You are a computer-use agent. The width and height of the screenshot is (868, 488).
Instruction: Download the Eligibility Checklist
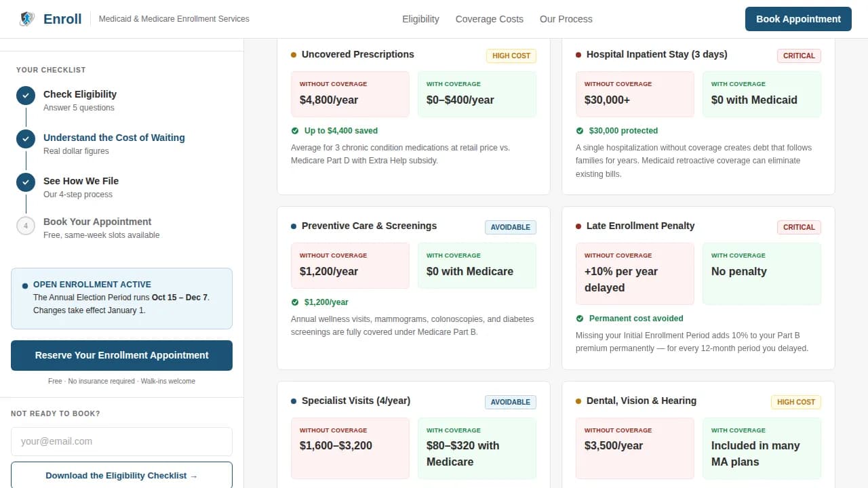[121, 475]
